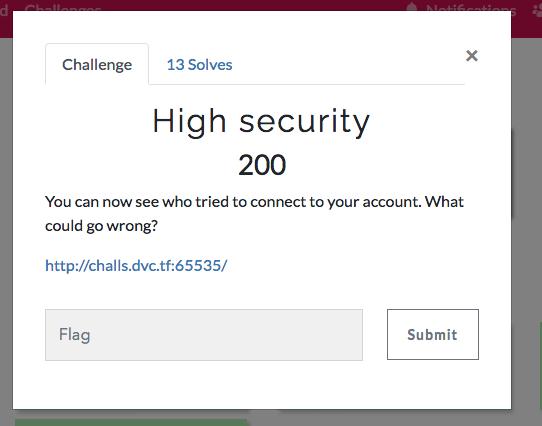The height and width of the screenshot is (426, 542).
Task: Click the "High security" challenge title
Action: pyautogui.click(x=261, y=121)
